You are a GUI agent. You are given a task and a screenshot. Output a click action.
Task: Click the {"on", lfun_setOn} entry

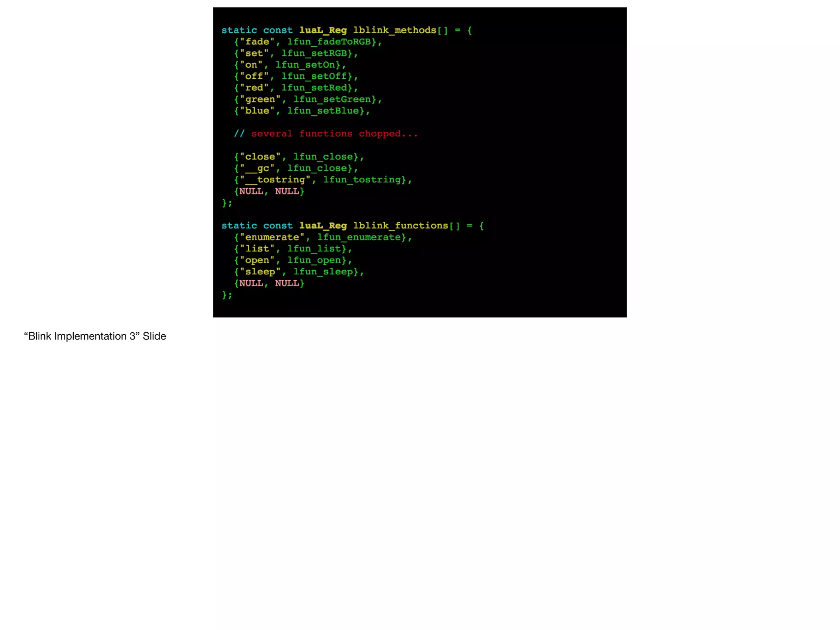tap(290, 65)
